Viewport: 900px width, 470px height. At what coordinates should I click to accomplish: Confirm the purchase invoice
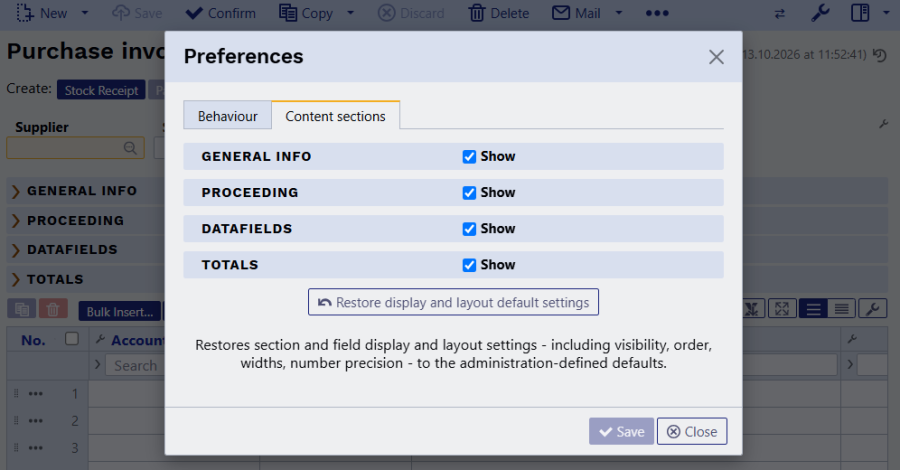[220, 13]
